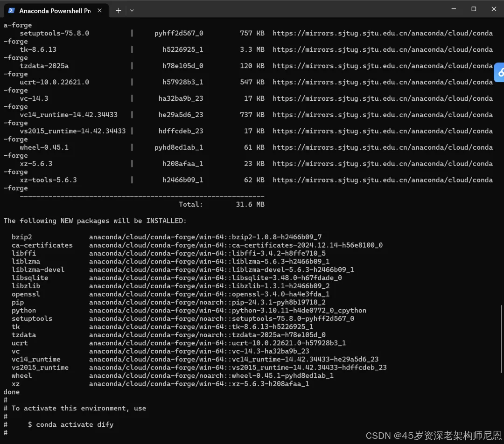The height and width of the screenshot is (444, 504).
Task: Click the openssl-3.4.0-ha4e3fda_1 path
Action: (209, 294)
